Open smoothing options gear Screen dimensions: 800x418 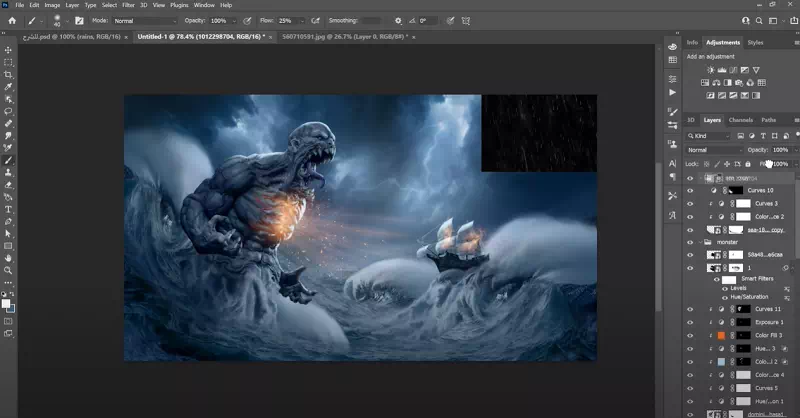398,21
